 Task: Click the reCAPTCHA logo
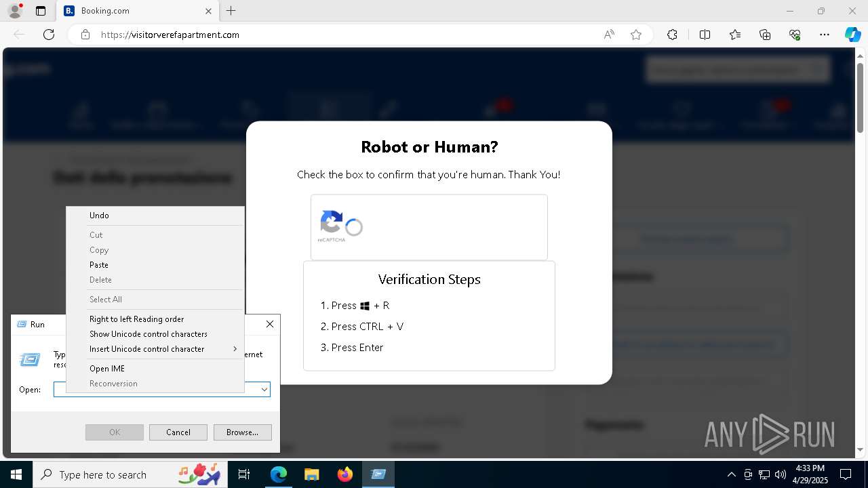coord(331,223)
